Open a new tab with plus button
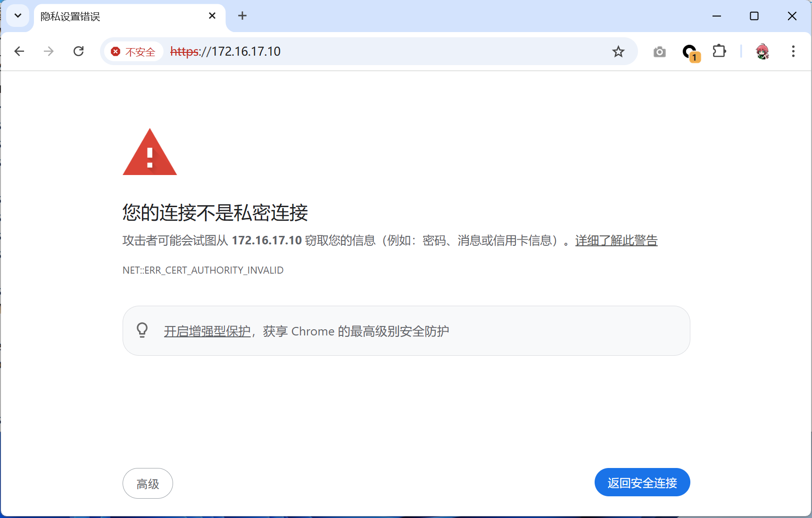 (x=242, y=16)
